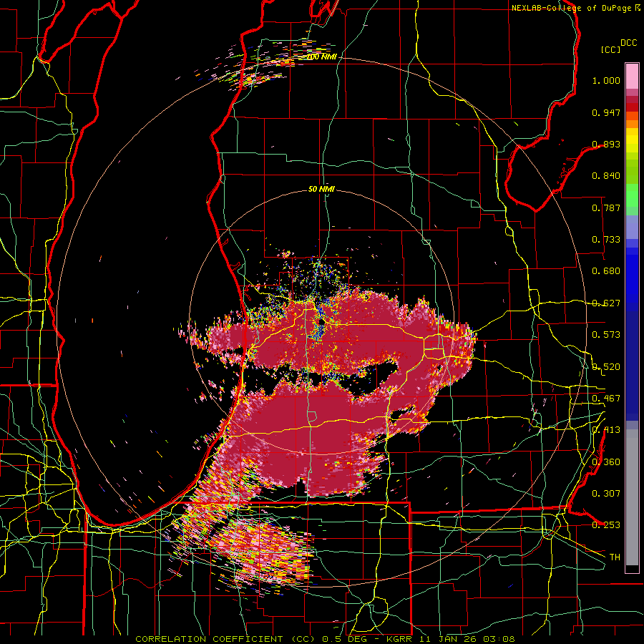Click the 0.5 DEG elevation angle text
Image resolution: width=644 pixels, height=644 pixels.
(346, 639)
